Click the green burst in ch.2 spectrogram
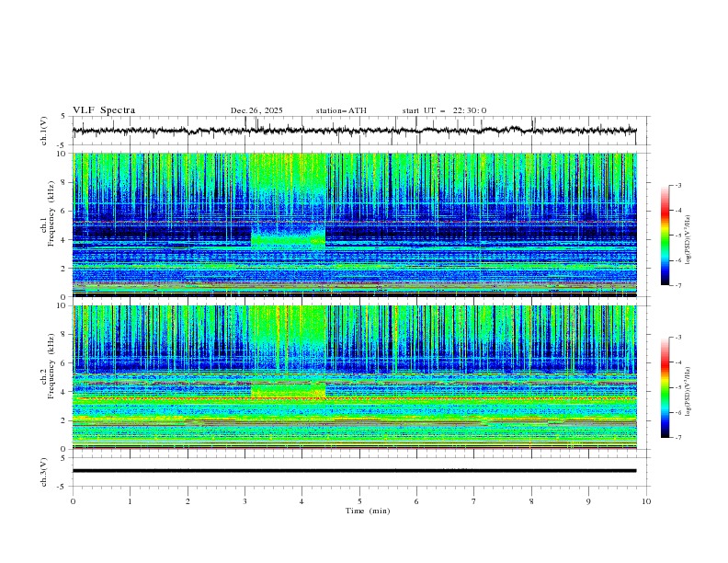Screen dimensions: 728x563 tap(289, 390)
